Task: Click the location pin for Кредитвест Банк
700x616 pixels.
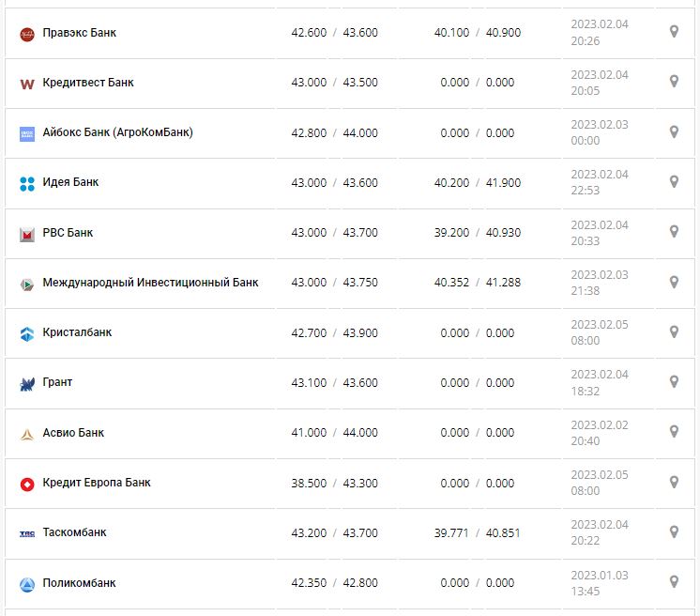Action: point(674,82)
